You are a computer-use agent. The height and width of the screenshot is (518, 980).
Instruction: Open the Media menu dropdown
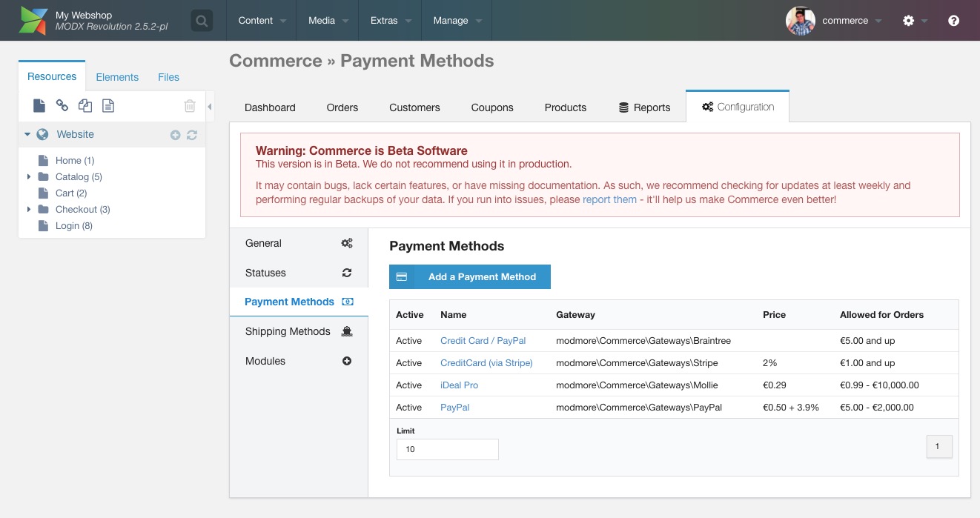pyautogui.click(x=328, y=21)
